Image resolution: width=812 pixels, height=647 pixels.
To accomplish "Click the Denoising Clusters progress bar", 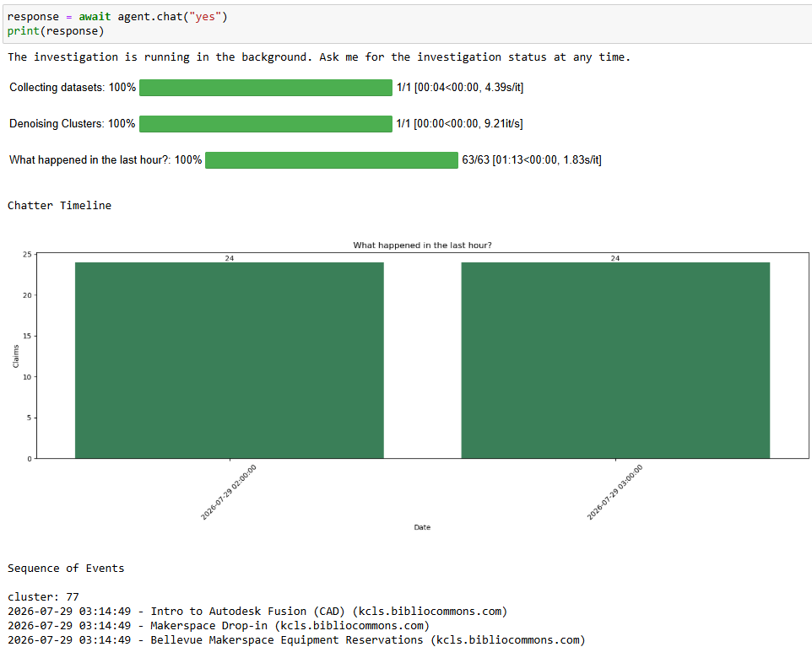I will (266, 124).
